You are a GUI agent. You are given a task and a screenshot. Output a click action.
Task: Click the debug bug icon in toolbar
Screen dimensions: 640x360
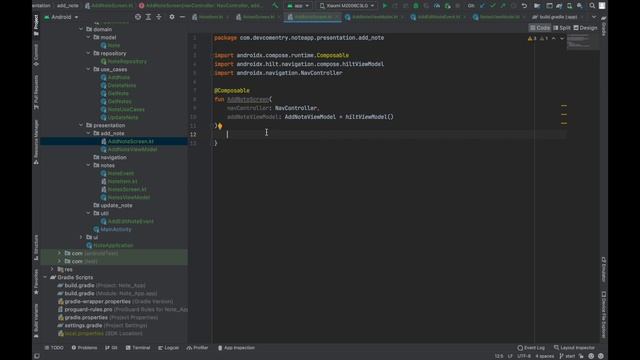[416, 6]
